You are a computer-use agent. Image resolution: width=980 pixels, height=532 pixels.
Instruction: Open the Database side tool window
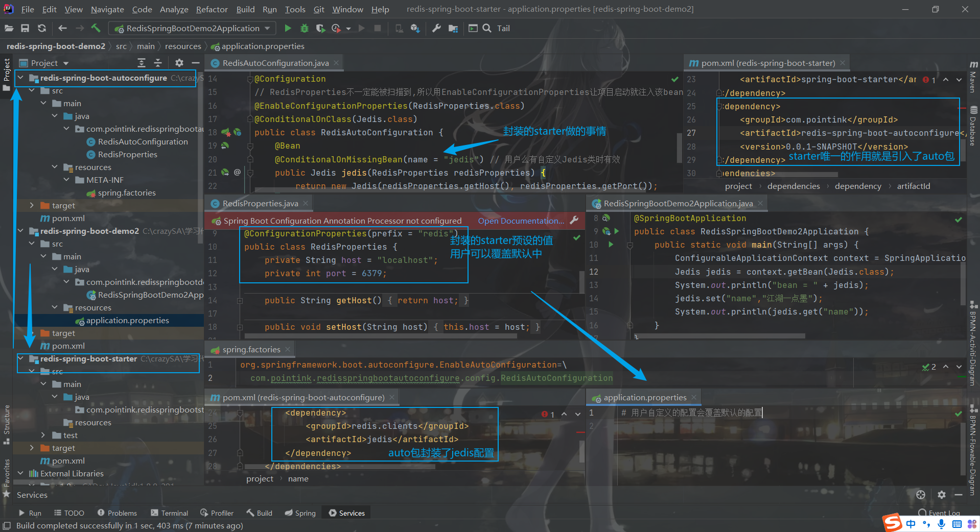[973, 126]
